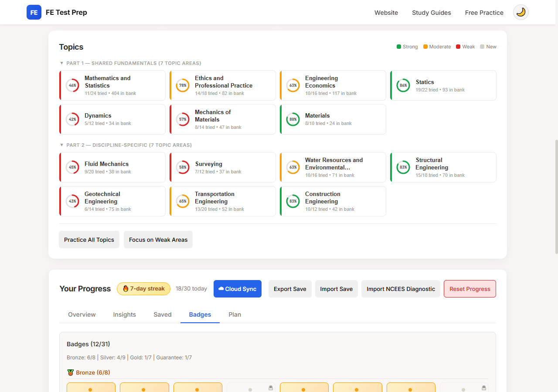Click the 86% progress ring for Statics

tap(403, 85)
